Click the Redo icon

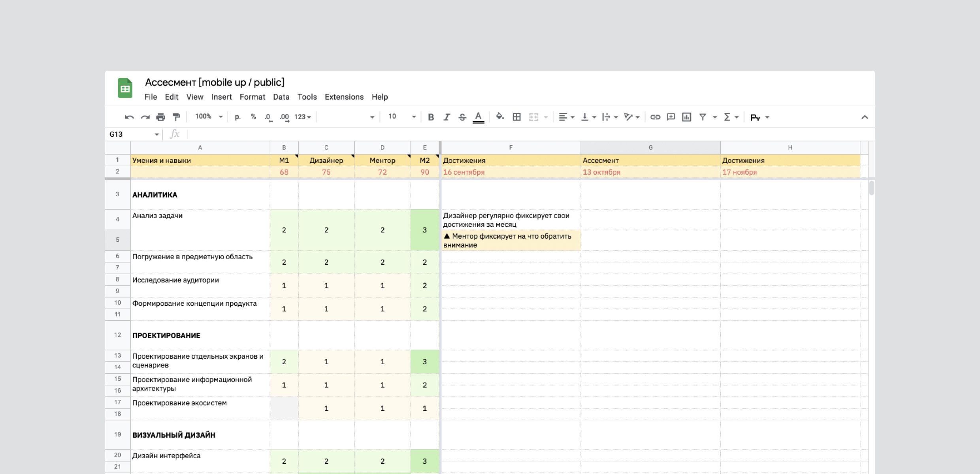coord(145,117)
